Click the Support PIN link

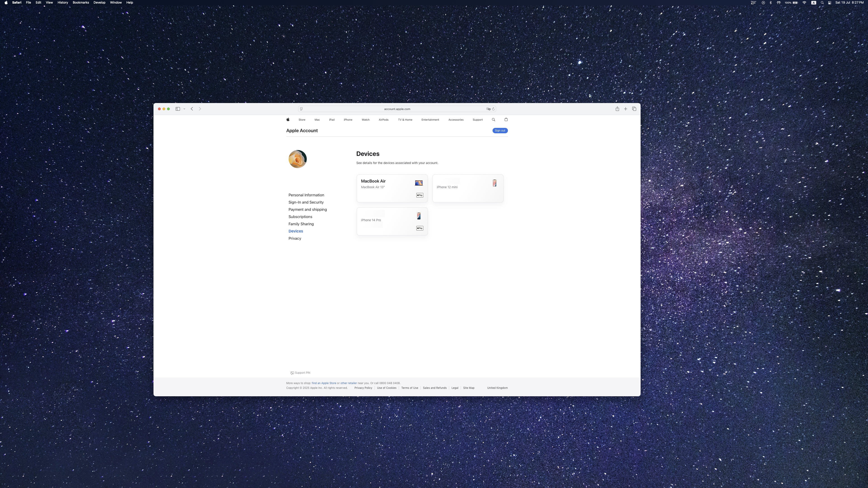click(300, 373)
